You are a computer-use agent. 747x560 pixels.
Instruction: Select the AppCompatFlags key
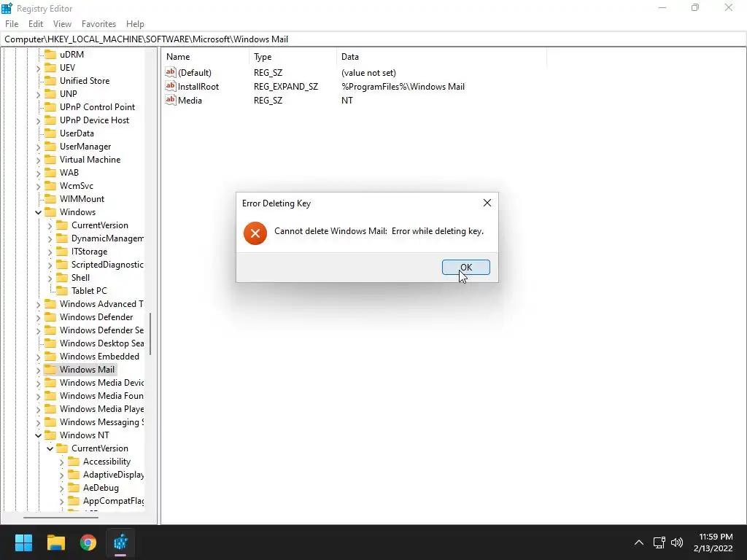(113, 500)
